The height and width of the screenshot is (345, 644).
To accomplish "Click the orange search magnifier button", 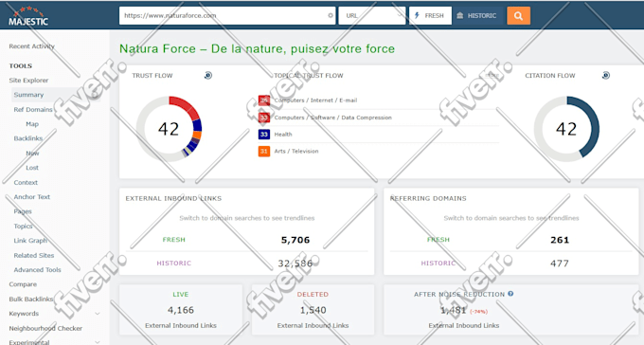I will [518, 15].
